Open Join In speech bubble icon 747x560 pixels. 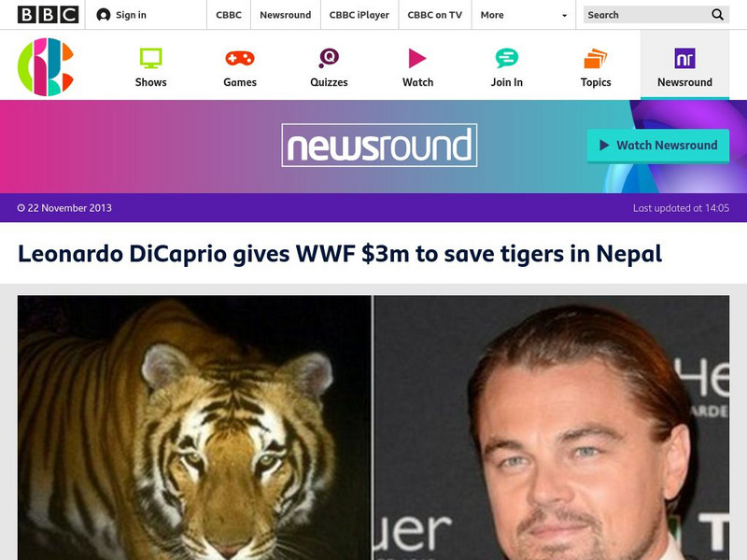pyautogui.click(x=506, y=58)
